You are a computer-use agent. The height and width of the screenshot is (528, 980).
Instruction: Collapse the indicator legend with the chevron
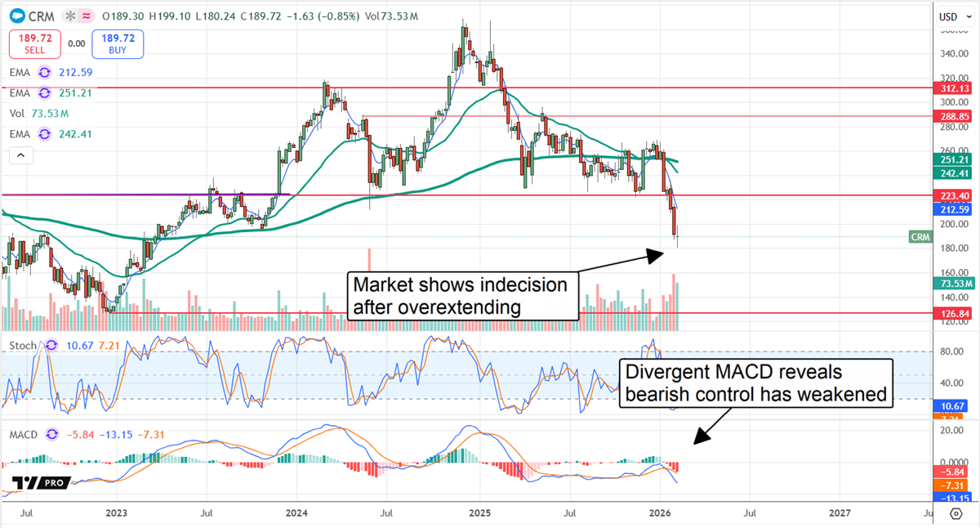pyautogui.click(x=20, y=154)
